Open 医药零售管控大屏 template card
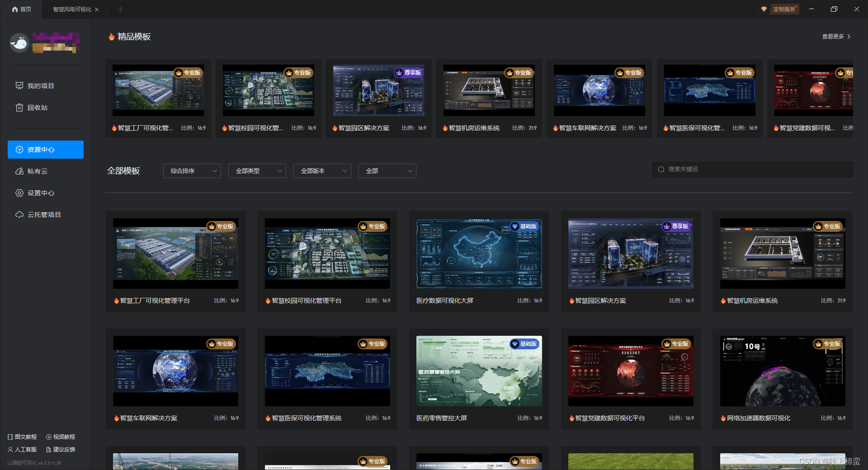 [479, 379]
